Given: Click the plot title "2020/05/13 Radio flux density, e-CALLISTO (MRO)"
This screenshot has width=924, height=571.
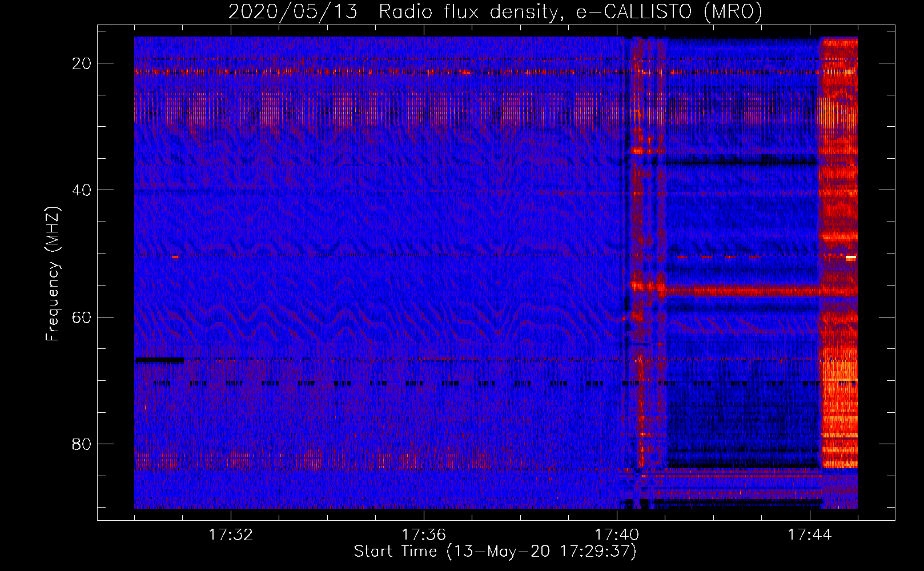Looking at the screenshot, I should 495,11.
